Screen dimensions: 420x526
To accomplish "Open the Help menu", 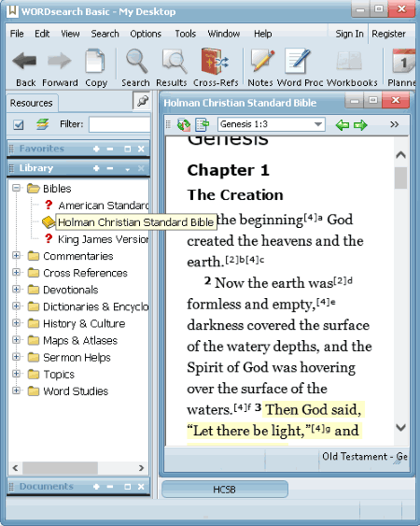I will 263,34.
